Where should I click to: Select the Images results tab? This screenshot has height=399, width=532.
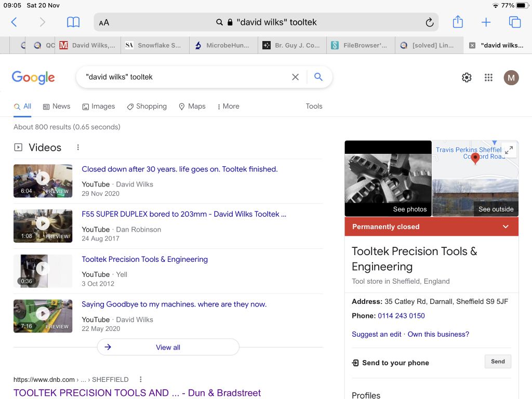(99, 106)
